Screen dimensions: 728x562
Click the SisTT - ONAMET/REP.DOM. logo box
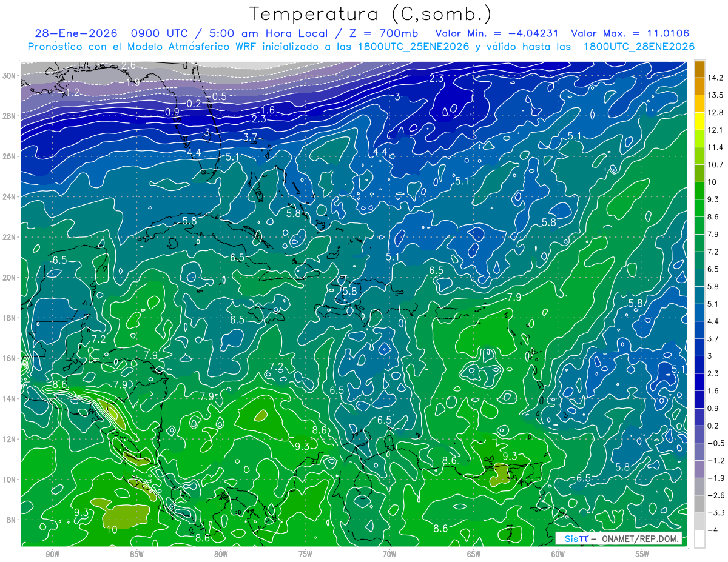coord(620,538)
